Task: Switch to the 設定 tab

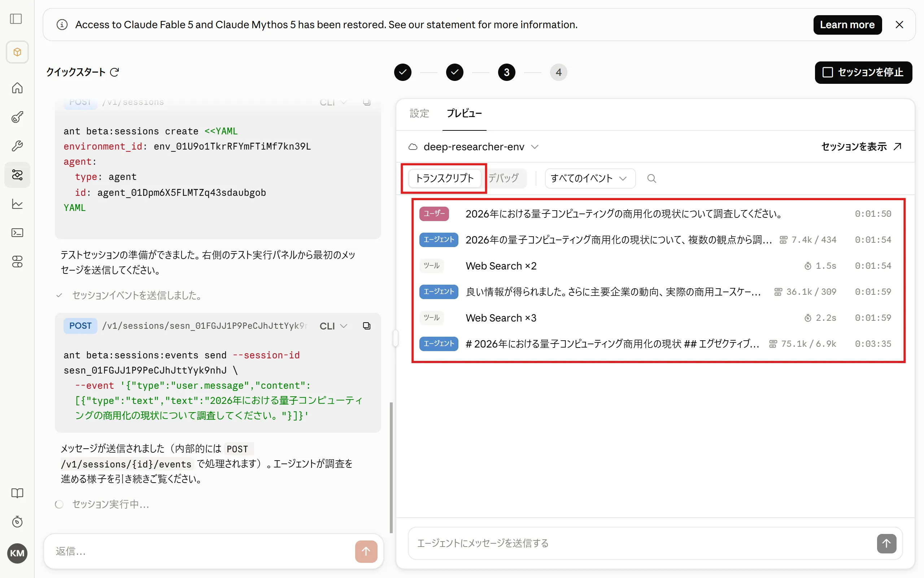Action: [x=419, y=113]
